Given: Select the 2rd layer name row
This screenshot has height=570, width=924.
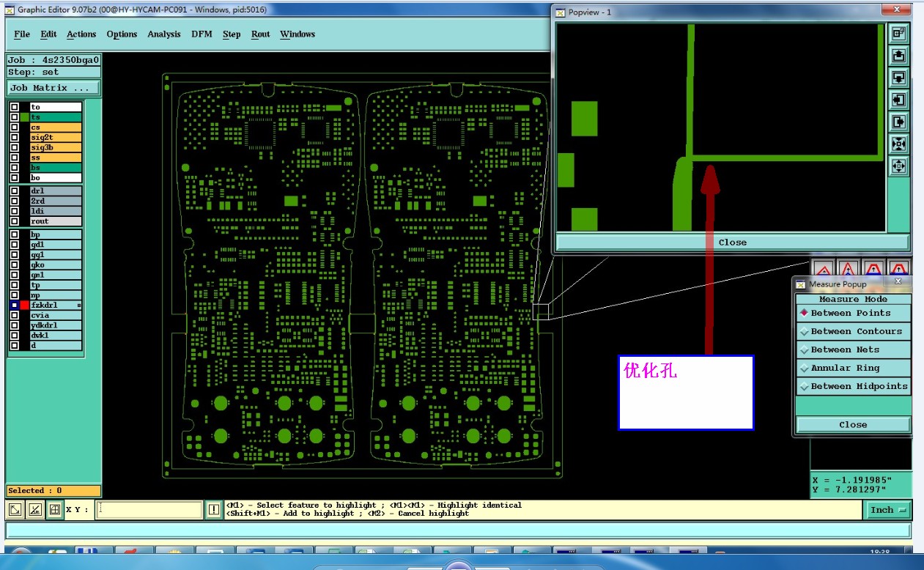Looking at the screenshot, I should pos(56,201).
